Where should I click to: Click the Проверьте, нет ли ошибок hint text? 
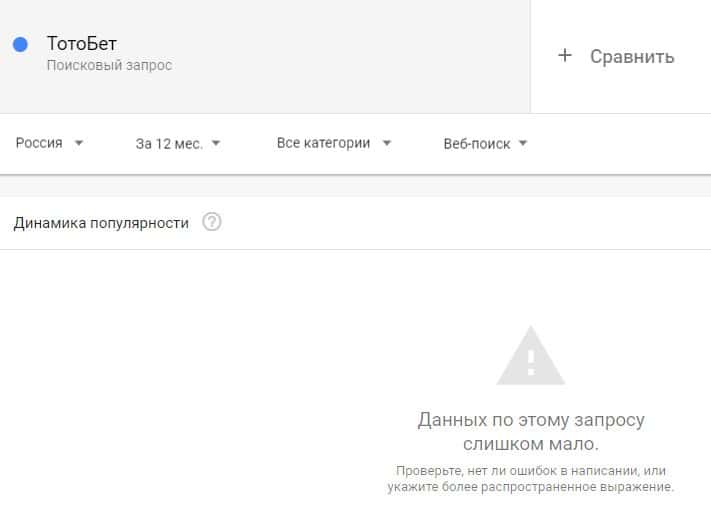531,479
